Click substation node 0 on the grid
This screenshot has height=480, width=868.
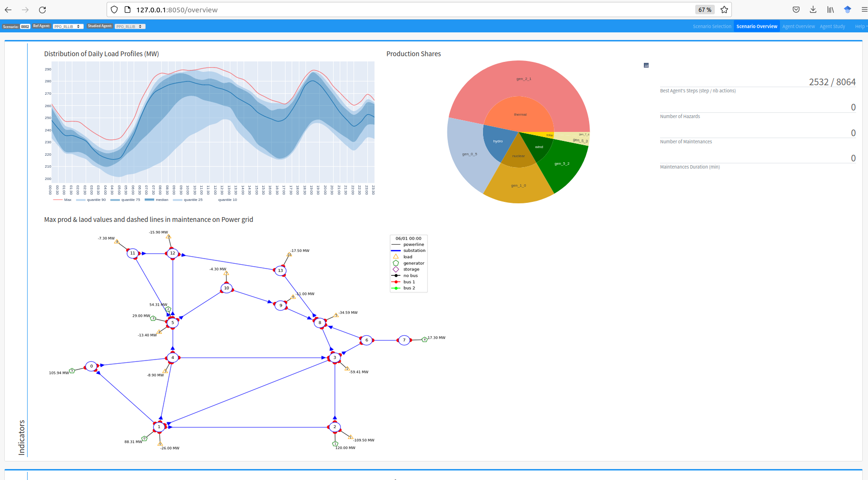91,366
